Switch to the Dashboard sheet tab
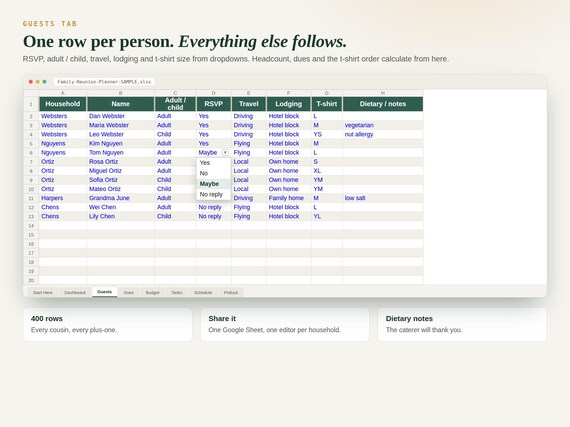Image resolution: width=570 pixels, height=427 pixels. 75,292
